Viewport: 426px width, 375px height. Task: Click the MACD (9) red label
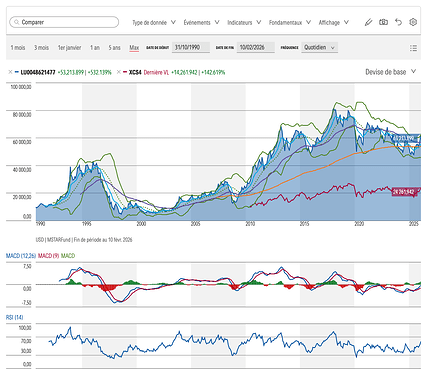pos(48,256)
